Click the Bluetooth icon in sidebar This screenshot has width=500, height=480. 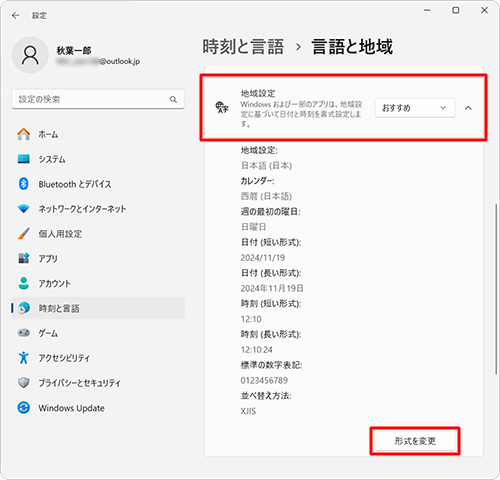click(x=24, y=184)
